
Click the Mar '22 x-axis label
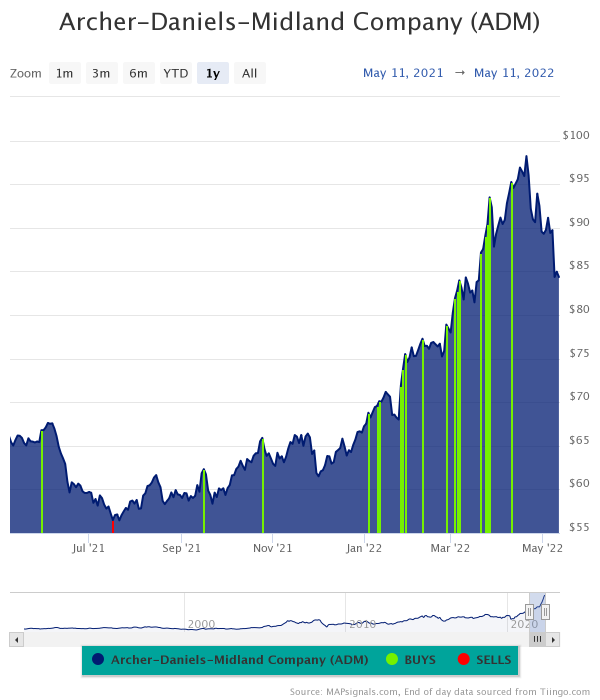coord(450,548)
